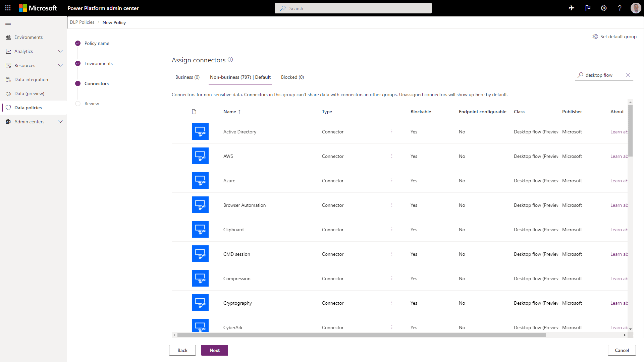Click the purple Next button
The width and height of the screenshot is (644, 362).
click(x=214, y=350)
